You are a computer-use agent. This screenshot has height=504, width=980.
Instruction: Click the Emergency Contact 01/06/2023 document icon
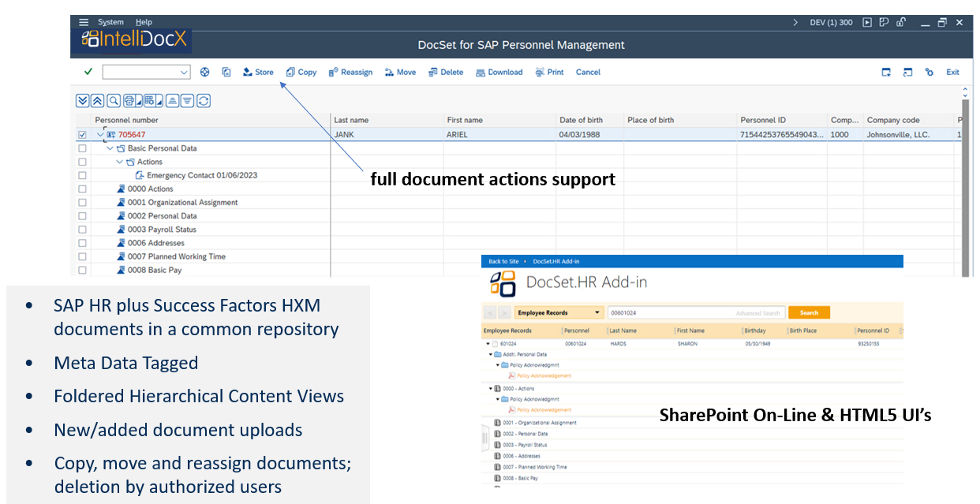140,175
